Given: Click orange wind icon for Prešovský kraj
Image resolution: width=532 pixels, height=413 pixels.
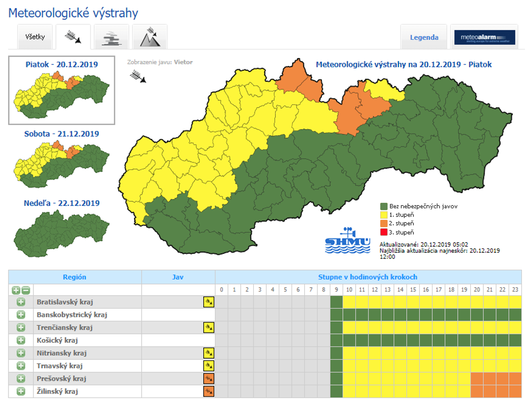Looking at the screenshot, I should pos(209,378).
